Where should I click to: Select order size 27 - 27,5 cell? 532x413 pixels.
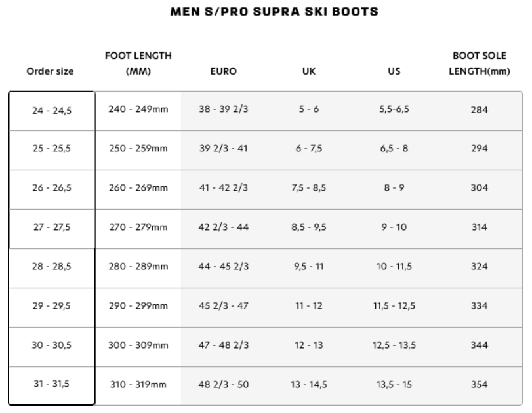click(x=52, y=229)
